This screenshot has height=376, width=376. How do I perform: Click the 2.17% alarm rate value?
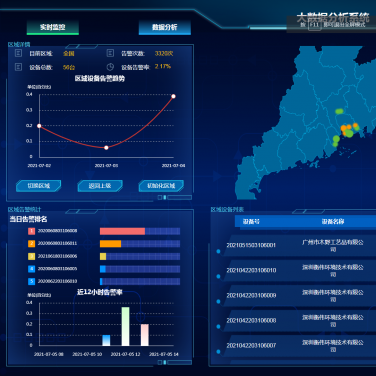163,66
